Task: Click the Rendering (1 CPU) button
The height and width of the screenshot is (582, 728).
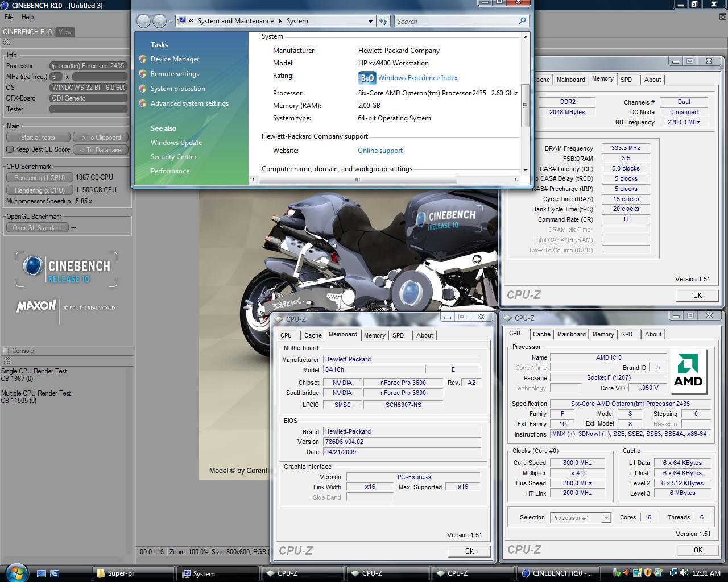Action: point(39,177)
